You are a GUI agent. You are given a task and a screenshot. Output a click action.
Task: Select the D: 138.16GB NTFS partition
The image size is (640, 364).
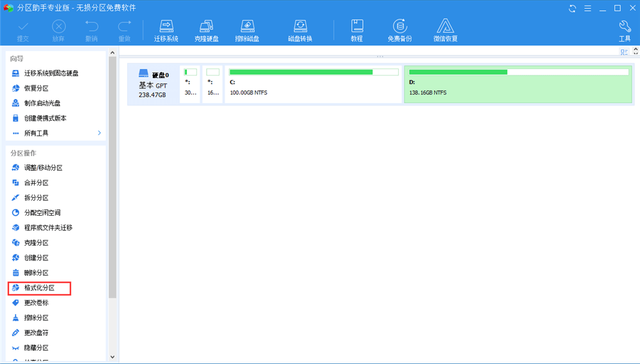tap(518, 83)
